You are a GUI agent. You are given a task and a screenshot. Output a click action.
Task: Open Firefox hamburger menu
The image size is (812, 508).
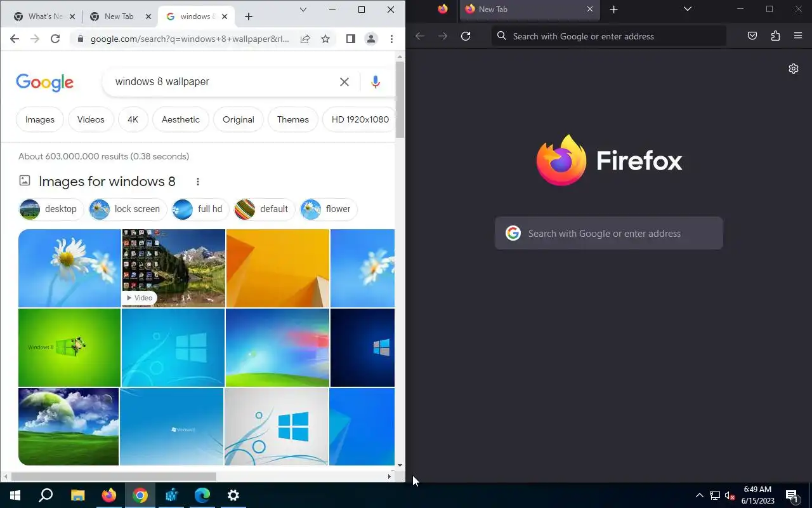(x=798, y=36)
